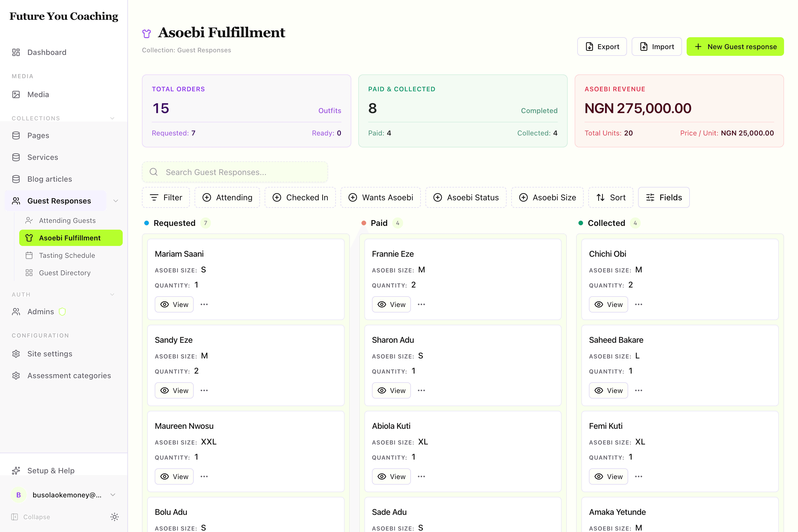
Task: Focus the Search Guest Responses field
Action: (x=235, y=172)
